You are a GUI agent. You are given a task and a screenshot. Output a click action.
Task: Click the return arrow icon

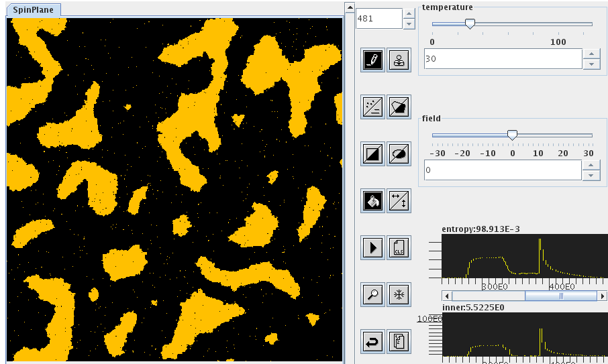372,341
